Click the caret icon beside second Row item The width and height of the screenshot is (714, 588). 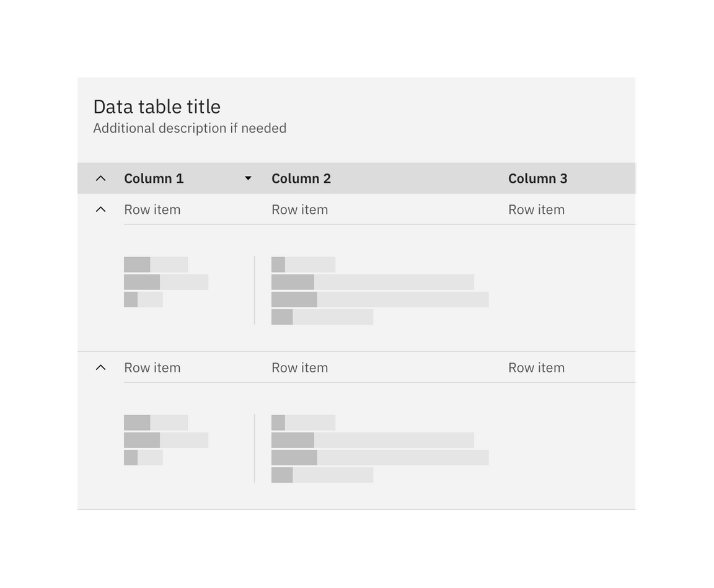102,367
